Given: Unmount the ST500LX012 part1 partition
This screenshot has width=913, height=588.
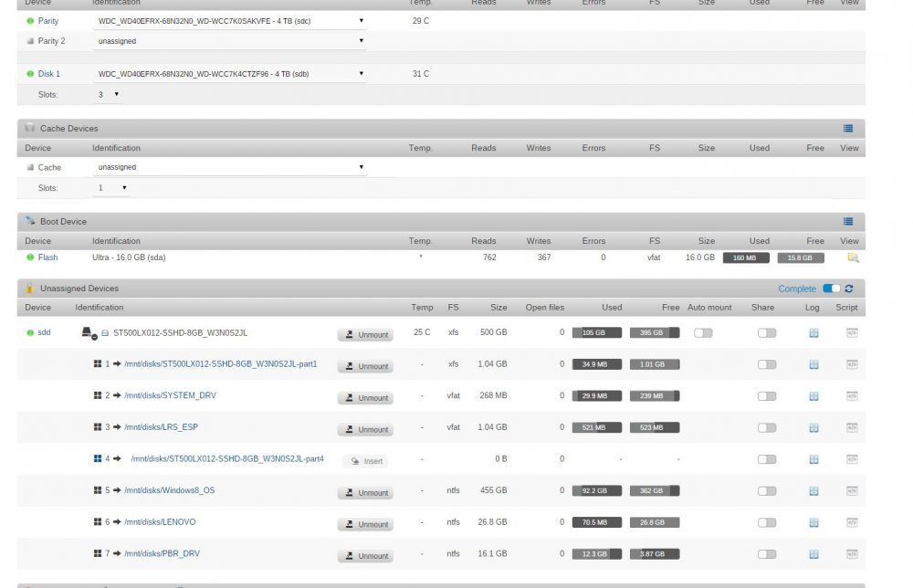Looking at the screenshot, I should click(366, 366).
